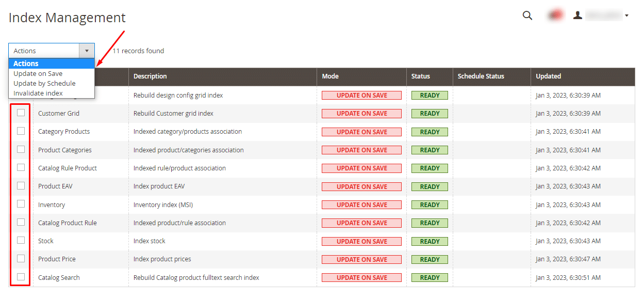Check the Product Price indexer checkbox
The image size is (644, 299).
pyautogui.click(x=21, y=259)
